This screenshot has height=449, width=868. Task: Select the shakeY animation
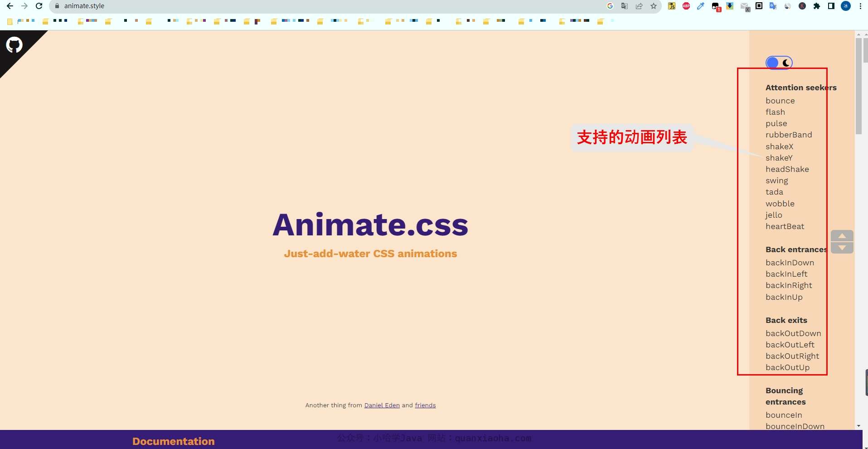point(779,158)
